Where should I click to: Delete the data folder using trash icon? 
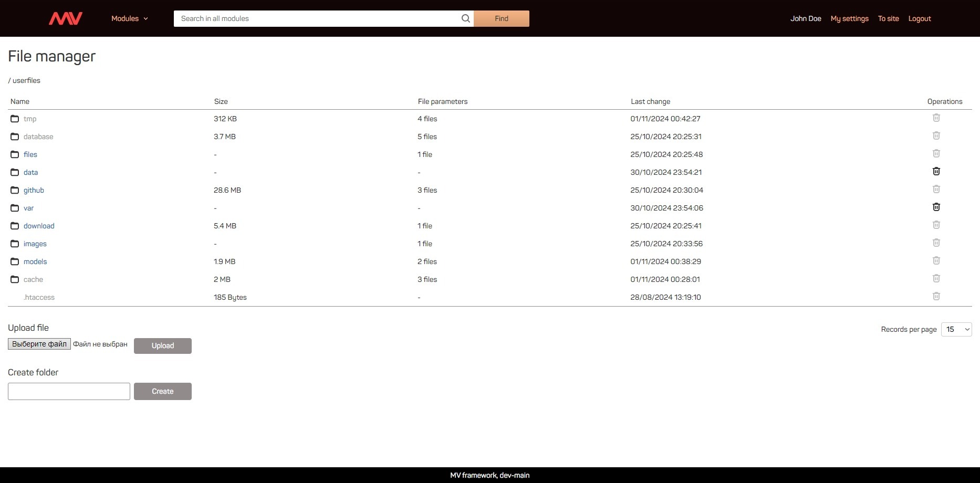tap(936, 172)
